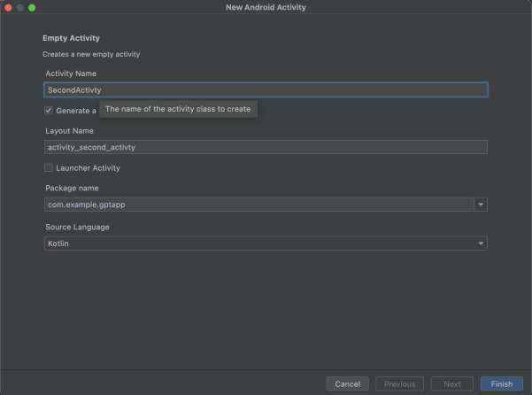This screenshot has width=532, height=395.
Task: Open the Source Language Kotlin dropdown
Action: 266,243
